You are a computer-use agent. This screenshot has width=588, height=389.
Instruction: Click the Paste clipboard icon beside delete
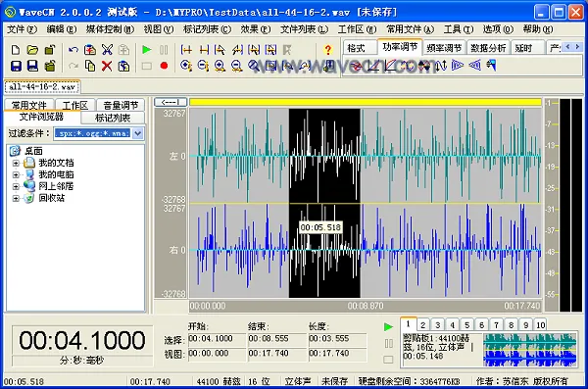tap(123, 66)
